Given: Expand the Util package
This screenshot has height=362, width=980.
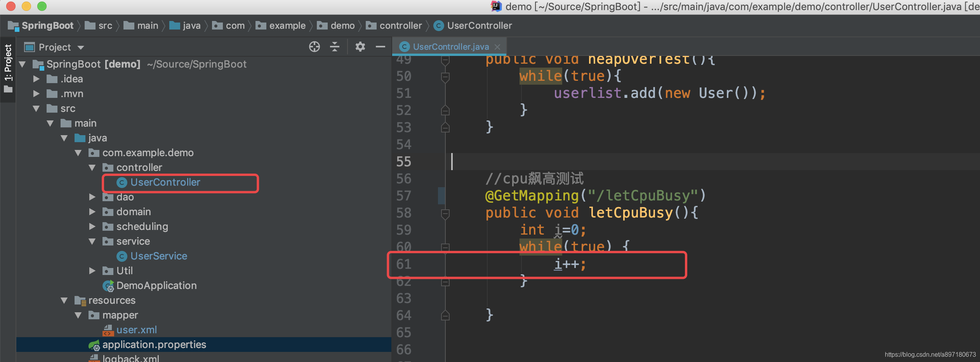Looking at the screenshot, I should pos(92,271).
